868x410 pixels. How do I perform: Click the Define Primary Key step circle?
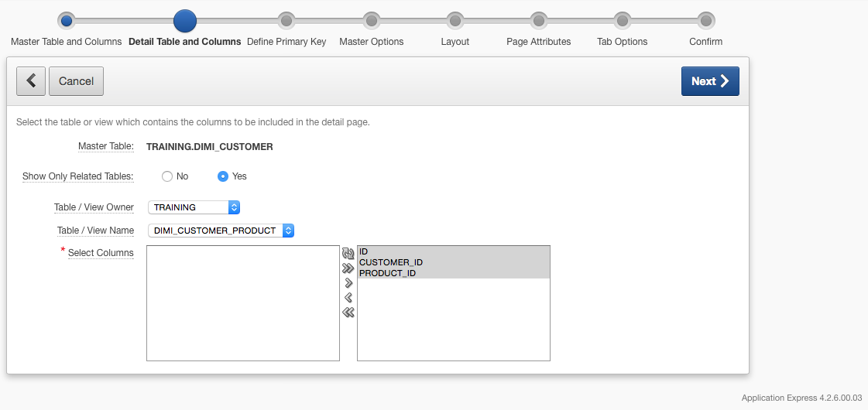pos(286,21)
